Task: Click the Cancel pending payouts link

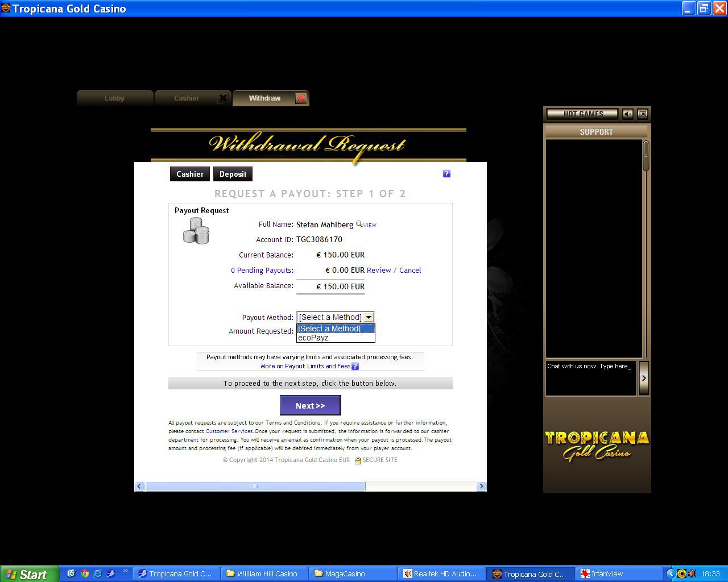Action: (x=410, y=271)
